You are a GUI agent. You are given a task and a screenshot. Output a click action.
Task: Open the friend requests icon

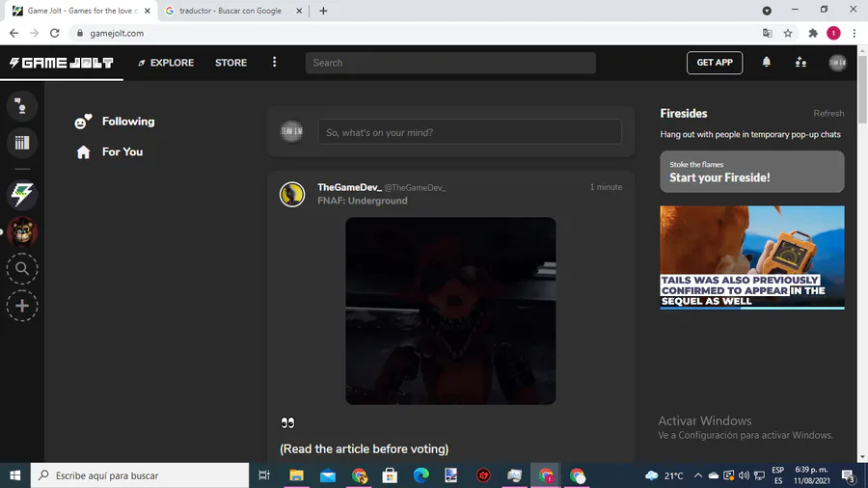[x=800, y=63]
